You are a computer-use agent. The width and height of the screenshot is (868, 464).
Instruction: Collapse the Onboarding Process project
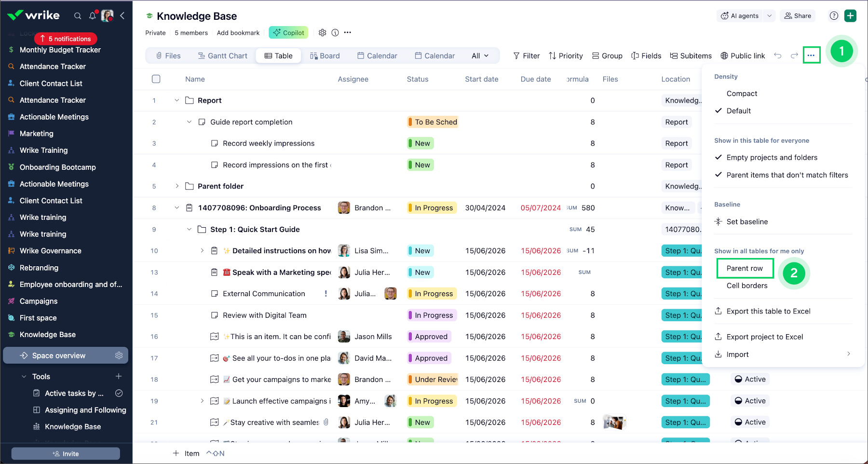177,208
